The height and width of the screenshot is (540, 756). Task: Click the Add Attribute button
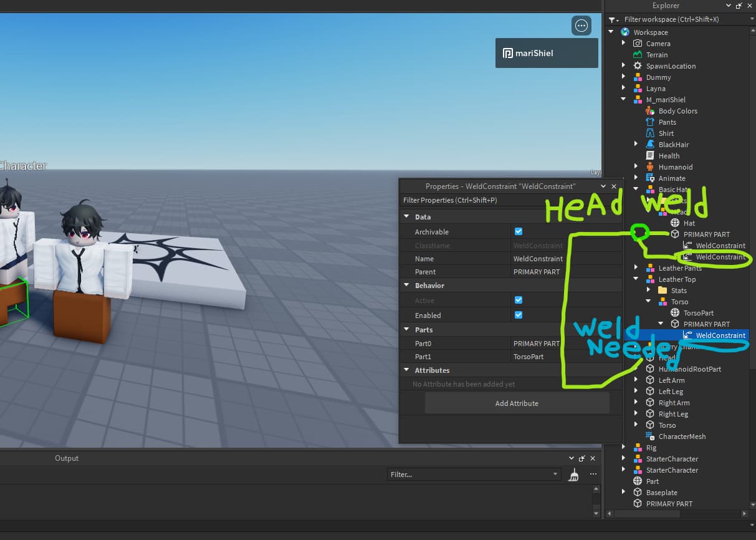tap(517, 403)
